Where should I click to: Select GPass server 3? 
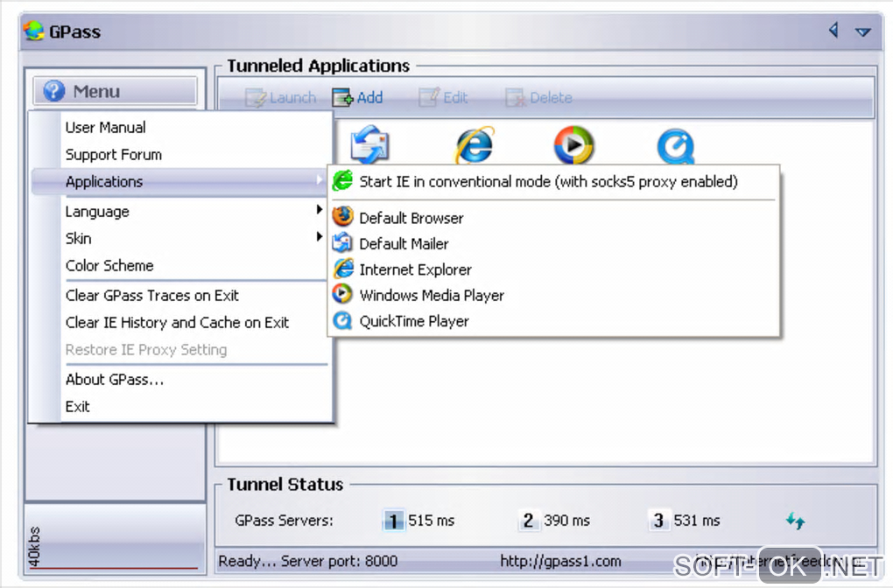click(x=658, y=521)
